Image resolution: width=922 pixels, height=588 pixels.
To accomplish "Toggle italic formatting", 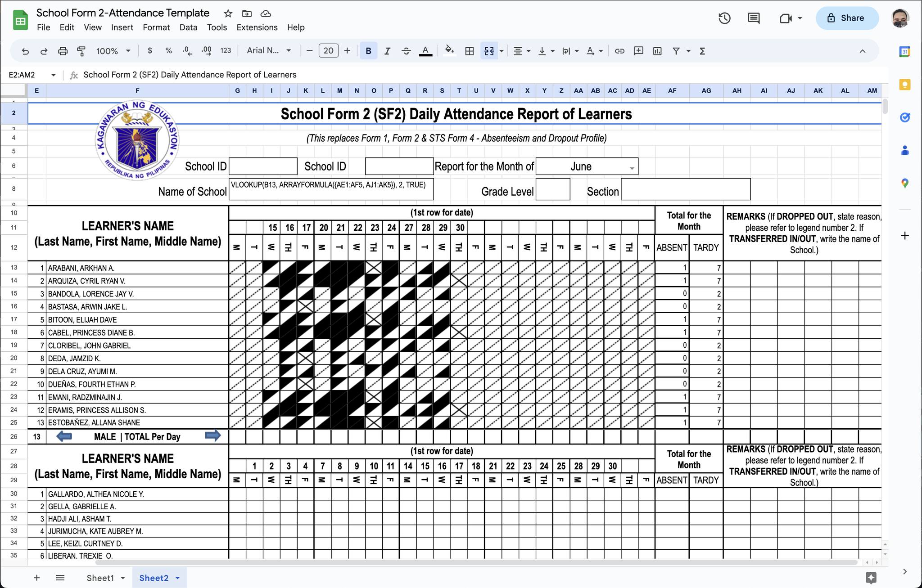I will coord(387,51).
